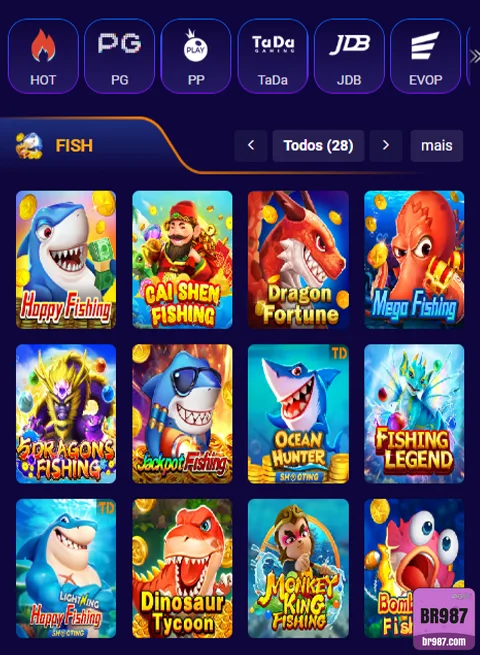Start the Mega Fishing game
Screen dimensions: 480x655
click(x=414, y=259)
